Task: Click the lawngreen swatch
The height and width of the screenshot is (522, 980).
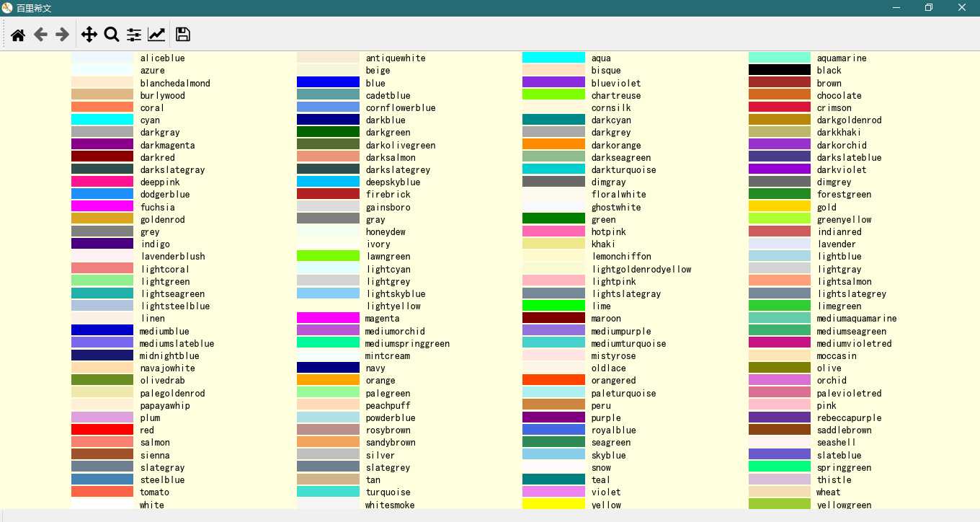Action: (x=328, y=256)
